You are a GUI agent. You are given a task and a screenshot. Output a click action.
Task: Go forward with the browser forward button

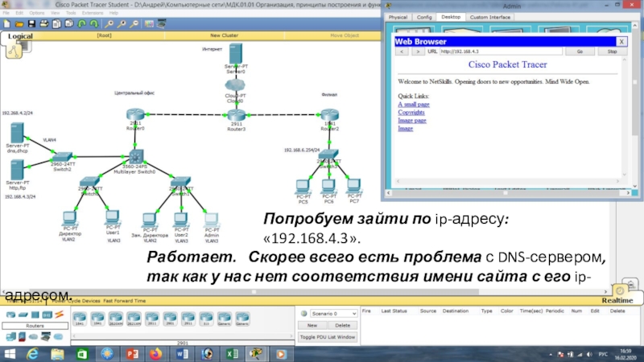pos(418,51)
